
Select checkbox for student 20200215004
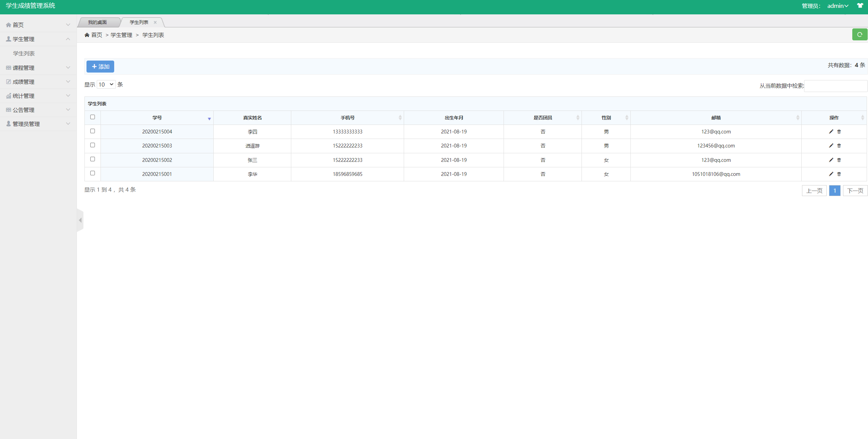coord(92,131)
